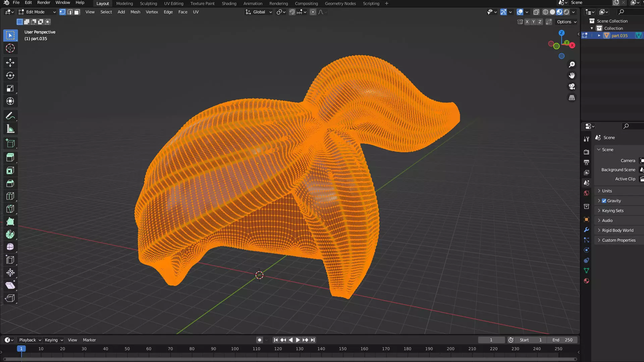Image resolution: width=644 pixels, height=362 pixels.
Task: Open the Mesh menu
Action: point(135,12)
